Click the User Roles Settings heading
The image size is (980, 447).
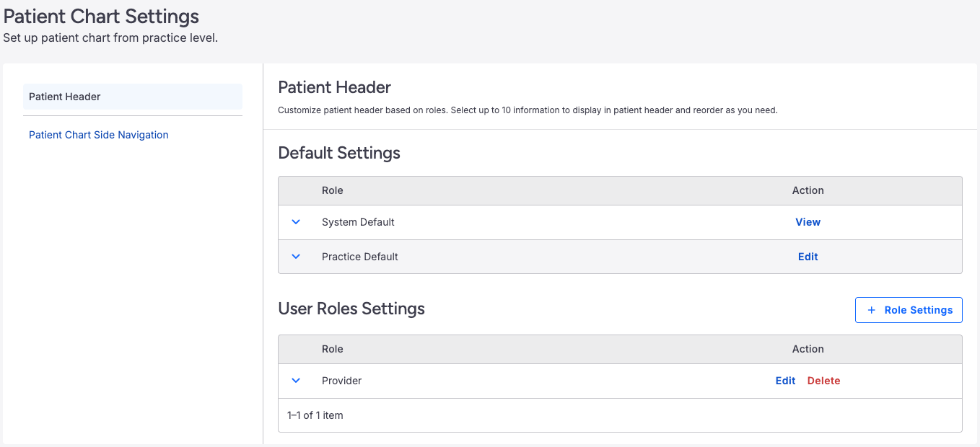[351, 309]
